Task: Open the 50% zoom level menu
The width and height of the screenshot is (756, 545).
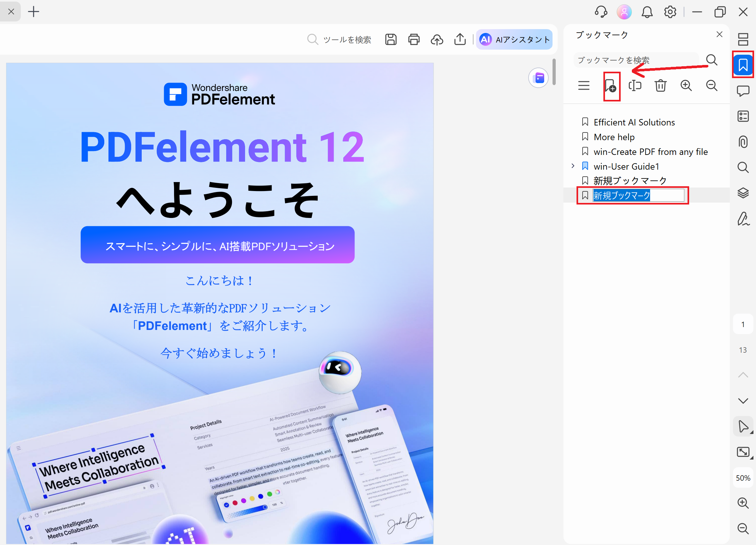Action: 743,478
